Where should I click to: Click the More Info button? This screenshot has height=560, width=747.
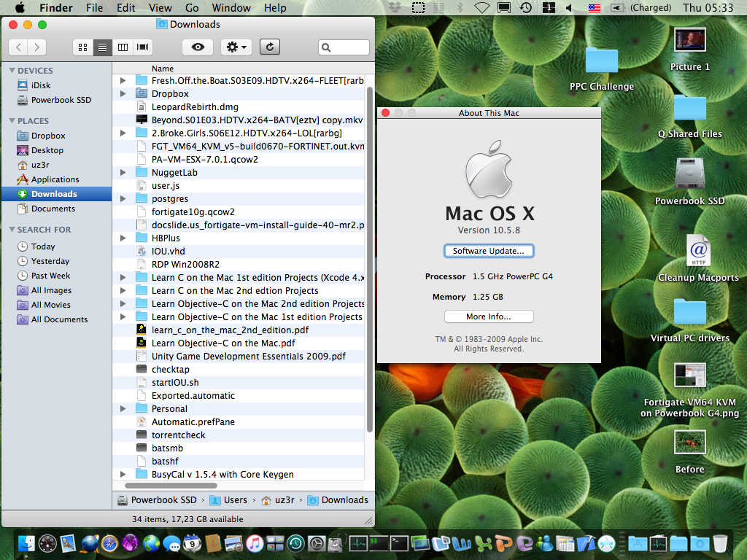489,316
